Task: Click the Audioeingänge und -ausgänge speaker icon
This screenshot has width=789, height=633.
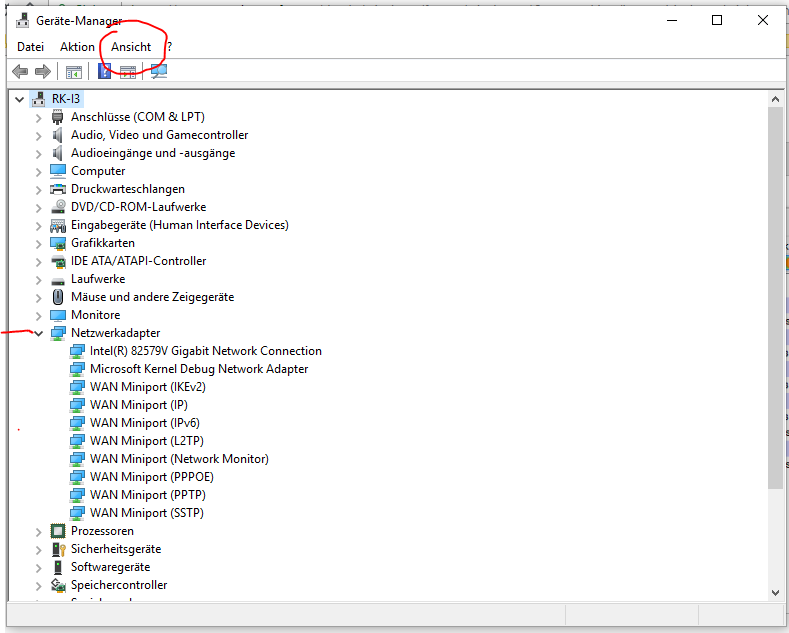Action: point(58,153)
